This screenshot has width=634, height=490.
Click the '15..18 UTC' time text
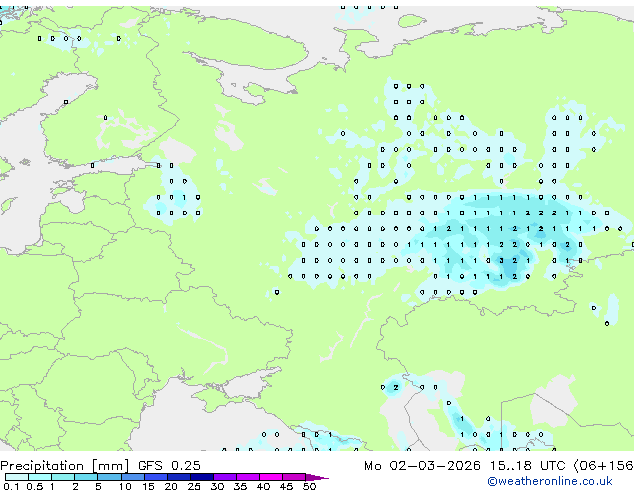point(527,466)
